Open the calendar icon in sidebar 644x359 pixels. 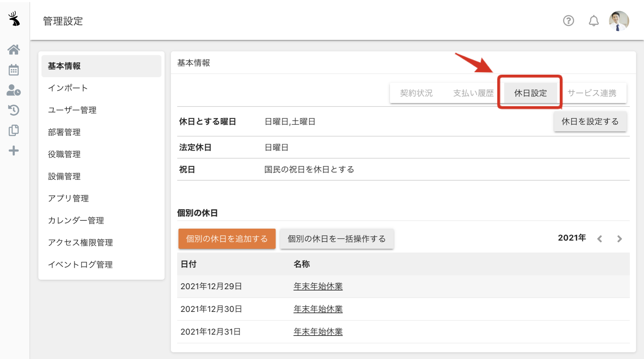pos(14,70)
